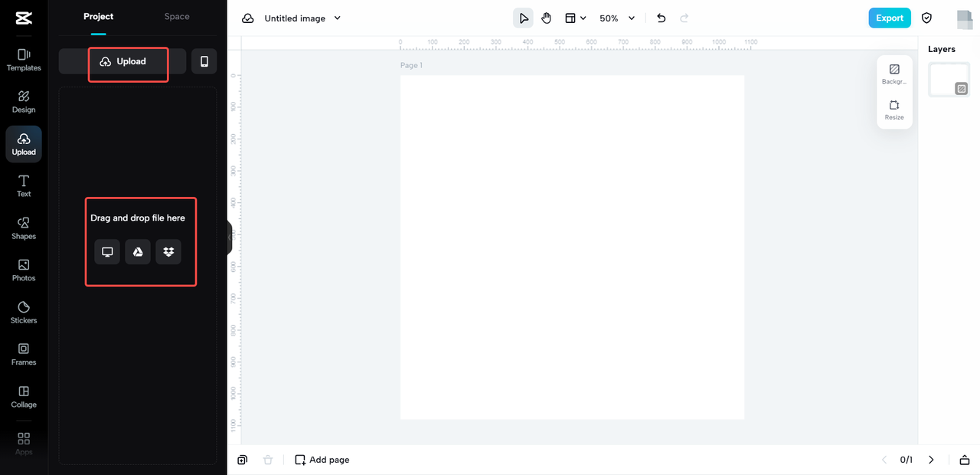Upload from Google Drive icon

point(138,252)
